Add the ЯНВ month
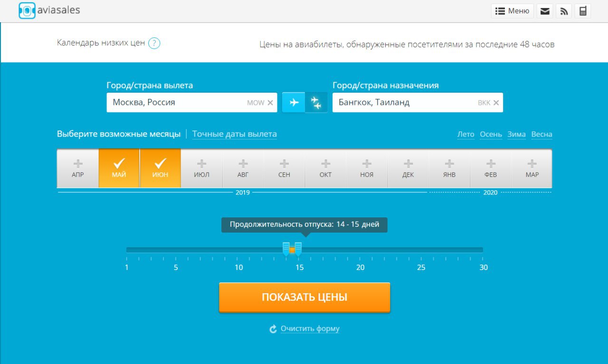The height and width of the screenshot is (364, 608). point(450,168)
